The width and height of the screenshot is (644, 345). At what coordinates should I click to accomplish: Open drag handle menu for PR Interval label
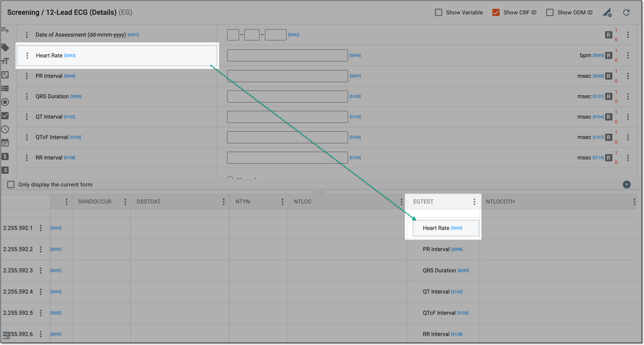[x=27, y=76]
